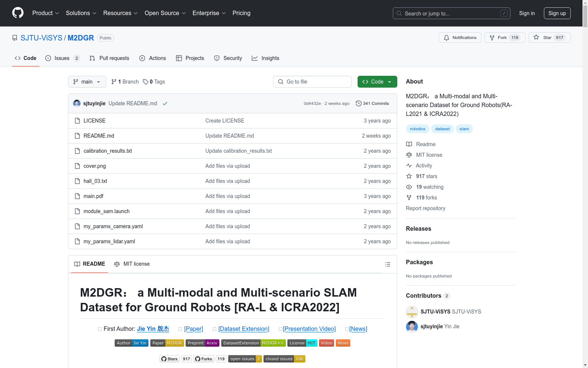
Task: Switch to the Pull requests tab
Action: pos(110,58)
